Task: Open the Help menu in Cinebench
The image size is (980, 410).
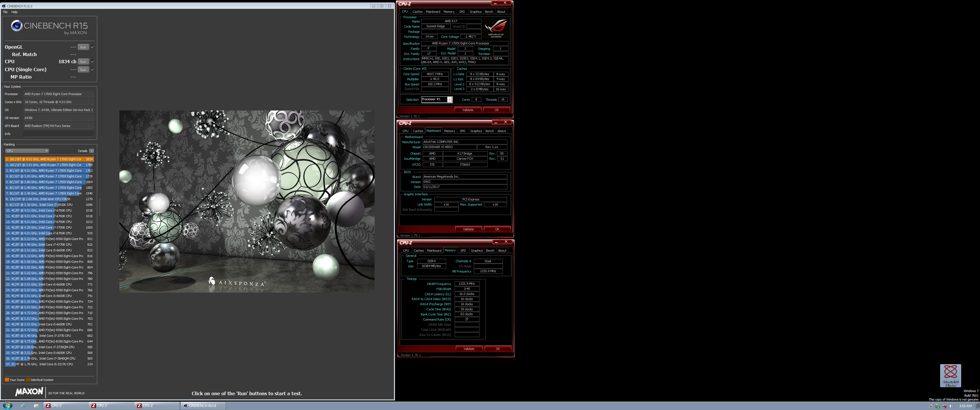Action: [15, 12]
